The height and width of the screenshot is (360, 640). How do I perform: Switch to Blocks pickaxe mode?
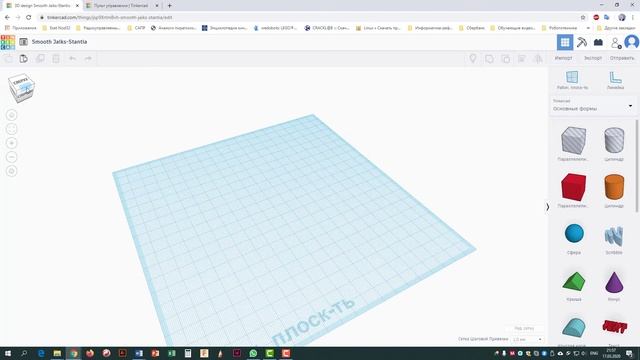coord(582,42)
